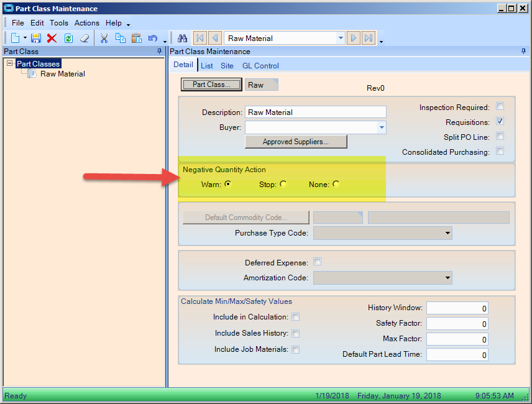532x404 pixels.
Task: Click the Approved Suppliers... button
Action: pyautogui.click(x=296, y=142)
